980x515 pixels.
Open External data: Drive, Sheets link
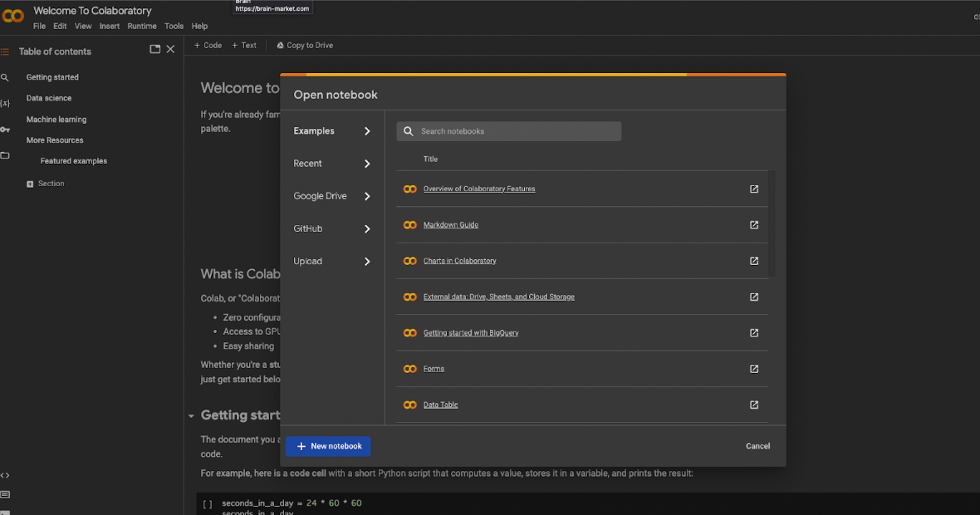pyautogui.click(x=499, y=297)
